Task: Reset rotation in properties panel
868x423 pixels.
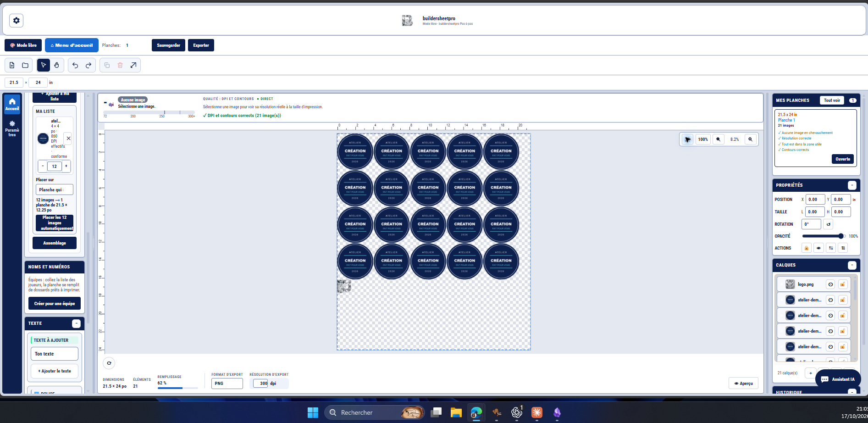Action: tap(828, 224)
